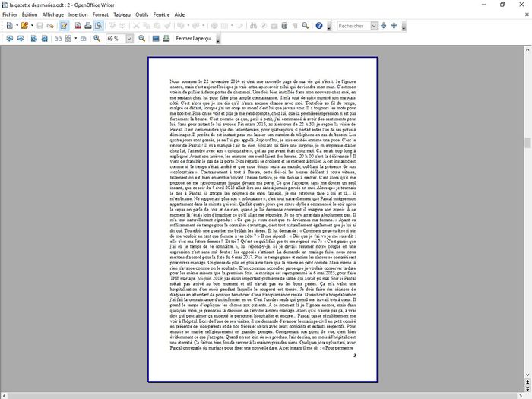Expand the 69 % zoom dropdown
This screenshot has width=532, height=399.
click(x=129, y=39)
